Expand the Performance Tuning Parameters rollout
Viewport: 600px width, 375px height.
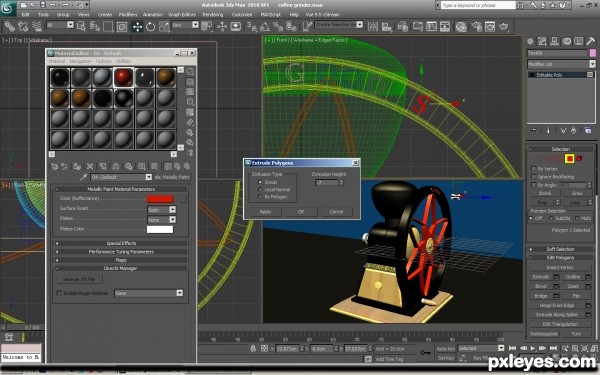121,252
